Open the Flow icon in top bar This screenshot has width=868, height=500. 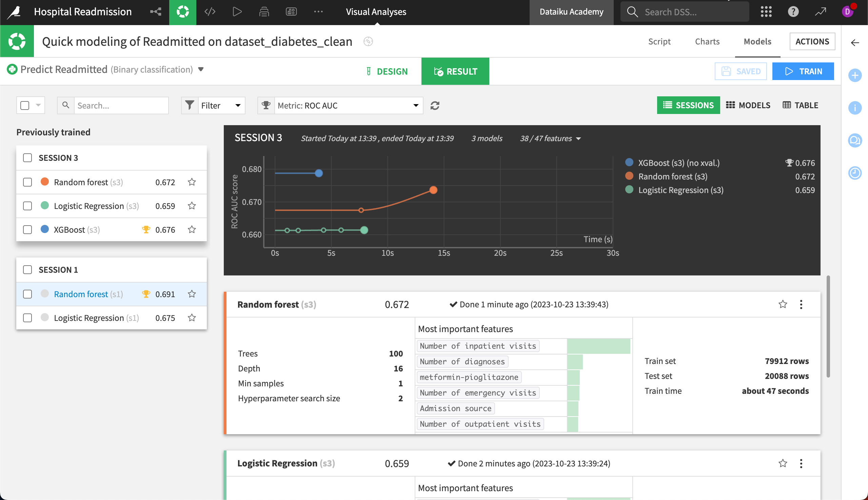[x=156, y=12]
